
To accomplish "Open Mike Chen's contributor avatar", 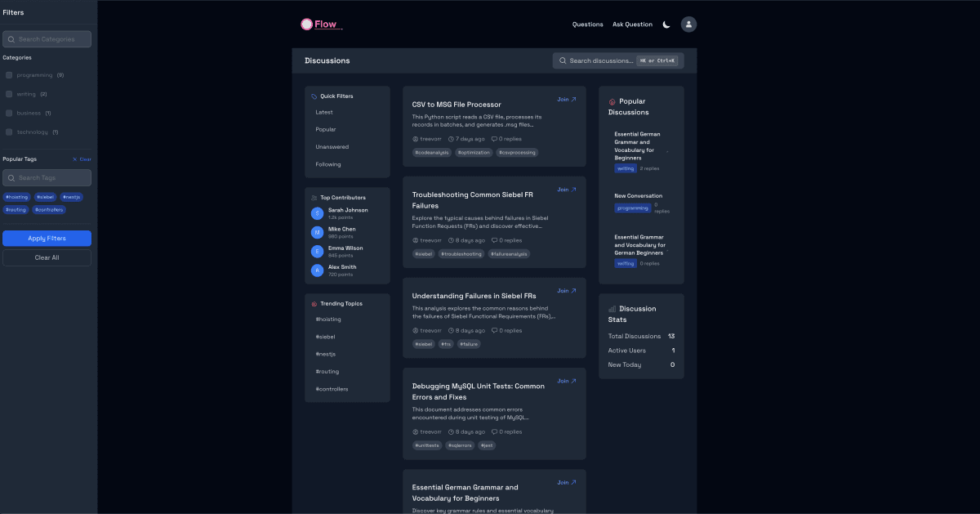I will click(x=317, y=232).
